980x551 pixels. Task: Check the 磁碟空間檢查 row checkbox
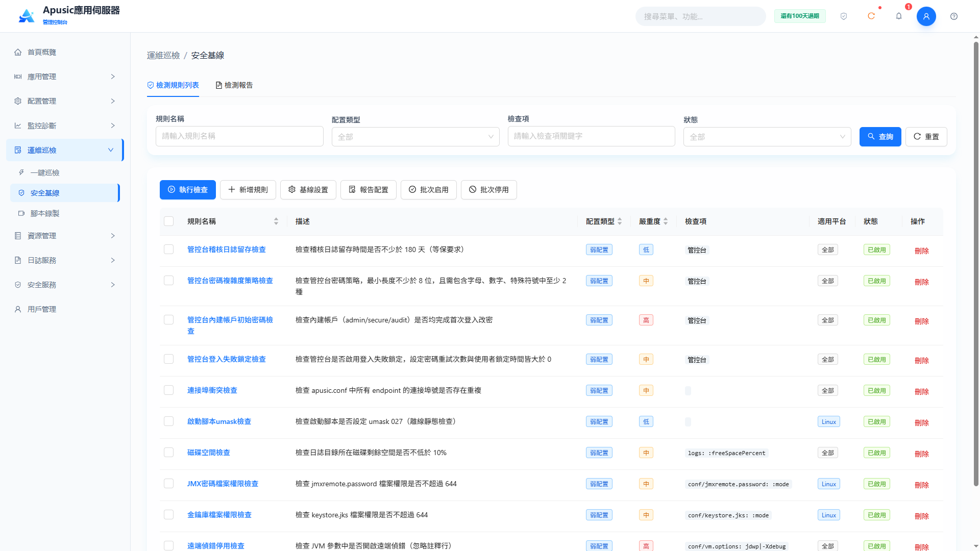tap(169, 453)
